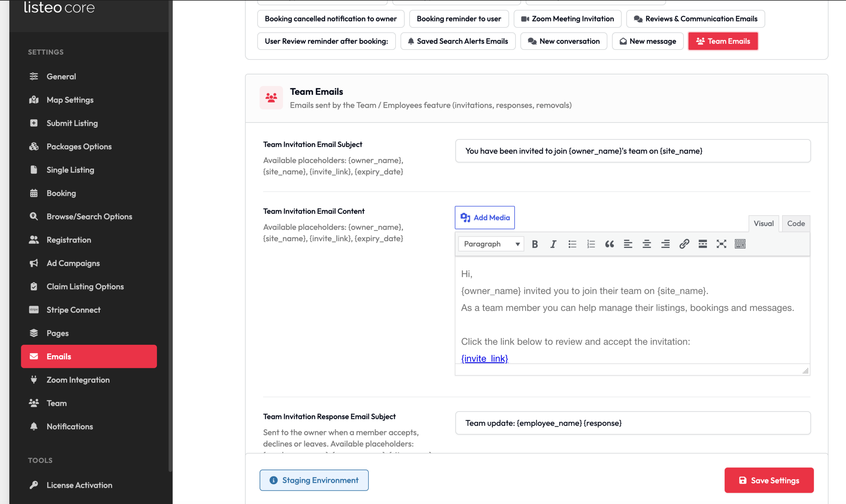Image resolution: width=846 pixels, height=504 pixels.
Task: Click the Booking calendar icon
Action: tap(34, 193)
